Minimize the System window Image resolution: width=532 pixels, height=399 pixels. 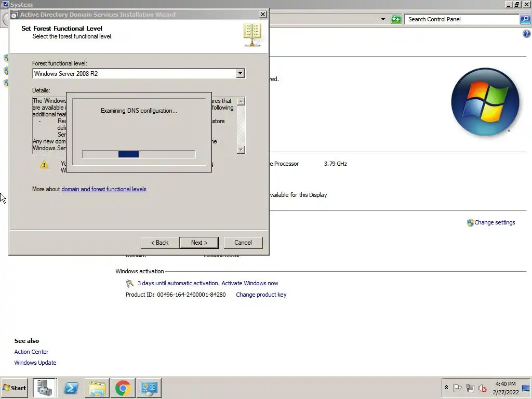pyautogui.click(x=508, y=4)
